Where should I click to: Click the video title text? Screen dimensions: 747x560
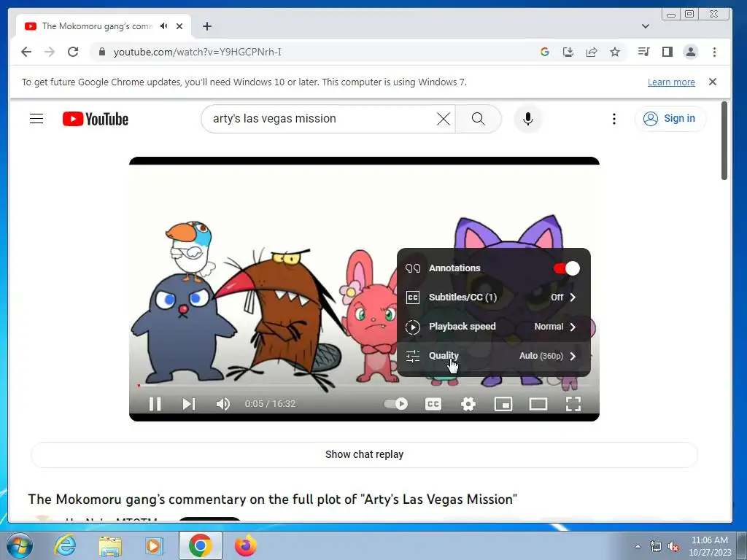(273, 499)
